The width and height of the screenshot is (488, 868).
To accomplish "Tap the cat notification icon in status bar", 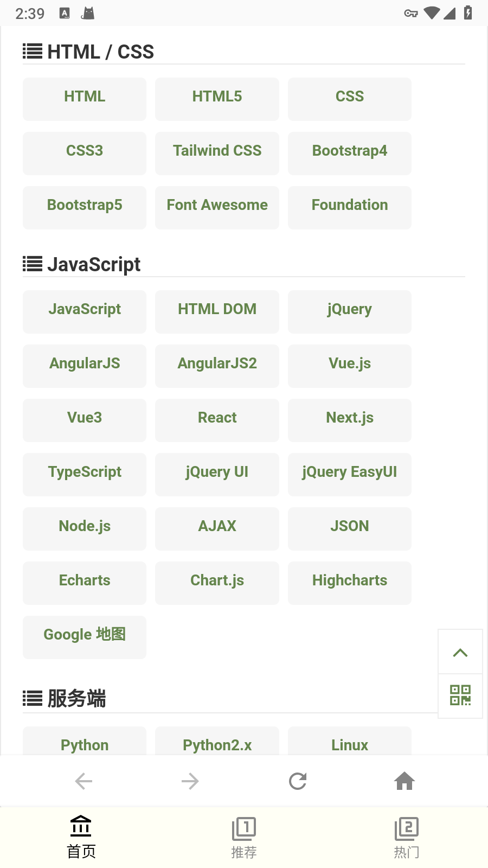I will (87, 13).
